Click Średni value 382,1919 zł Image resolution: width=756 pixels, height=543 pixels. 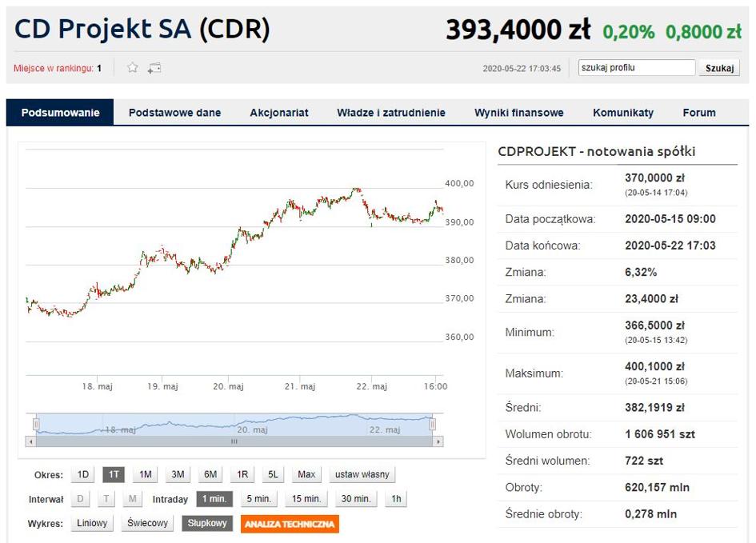[x=654, y=408]
